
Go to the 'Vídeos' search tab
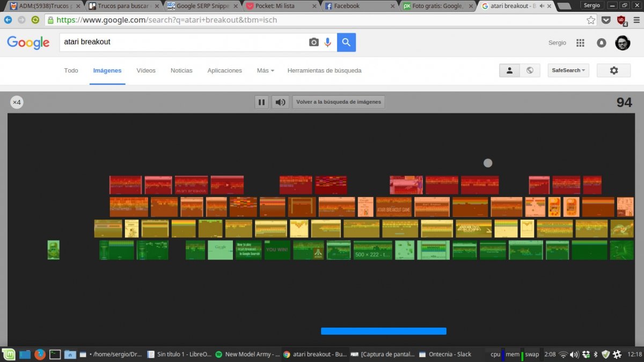pos(146,70)
